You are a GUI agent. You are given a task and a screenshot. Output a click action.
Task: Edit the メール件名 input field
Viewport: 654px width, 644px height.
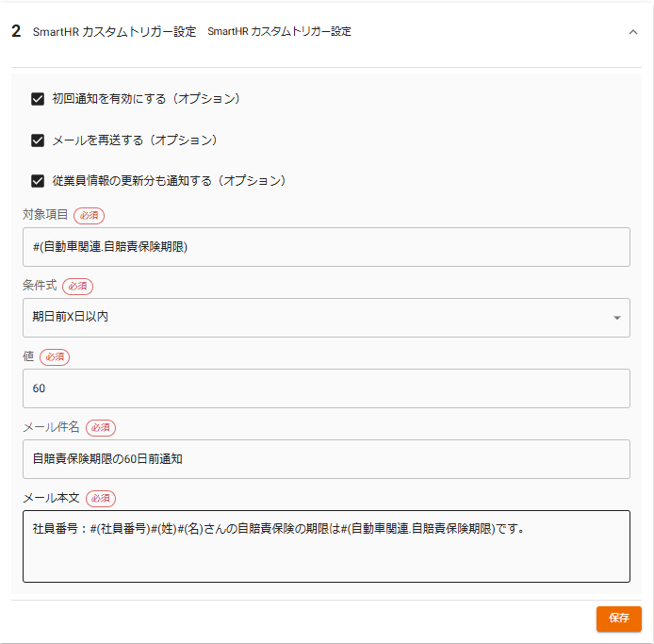click(x=326, y=458)
